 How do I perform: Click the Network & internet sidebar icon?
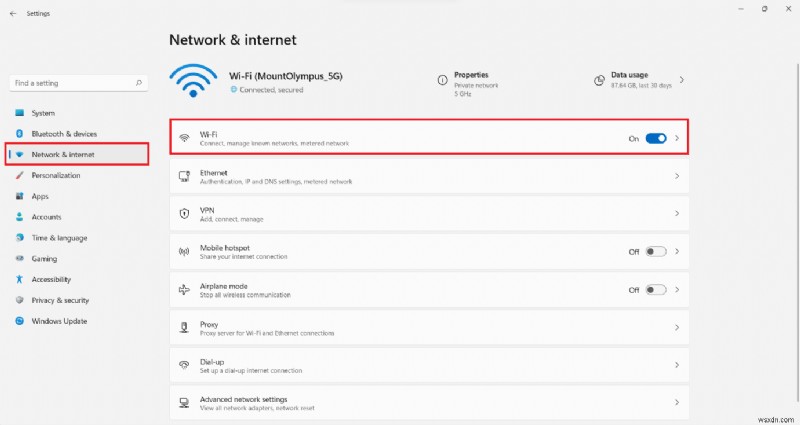click(x=19, y=154)
